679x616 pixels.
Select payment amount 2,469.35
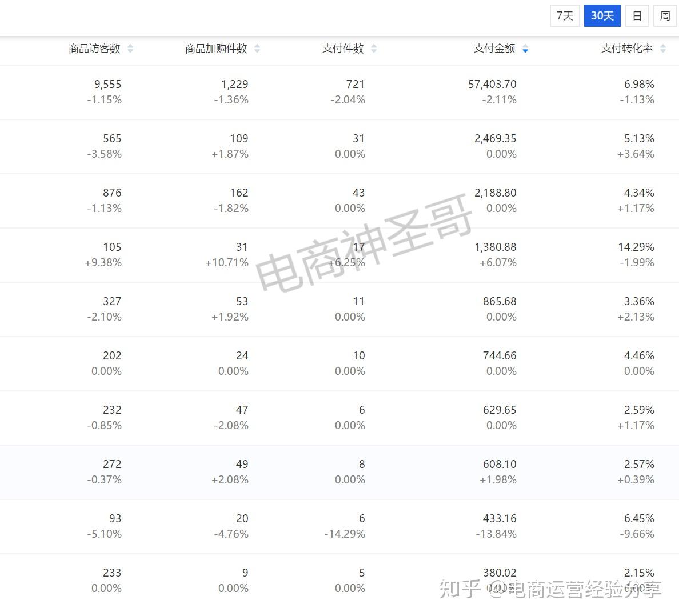[496, 138]
